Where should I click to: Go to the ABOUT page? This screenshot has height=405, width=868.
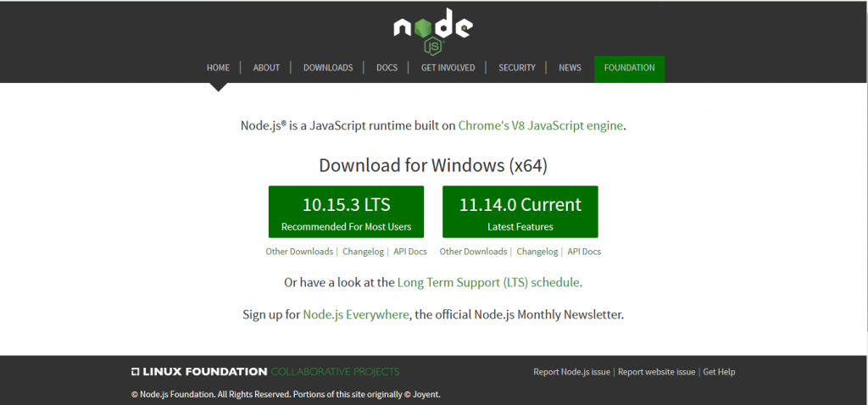pos(266,68)
